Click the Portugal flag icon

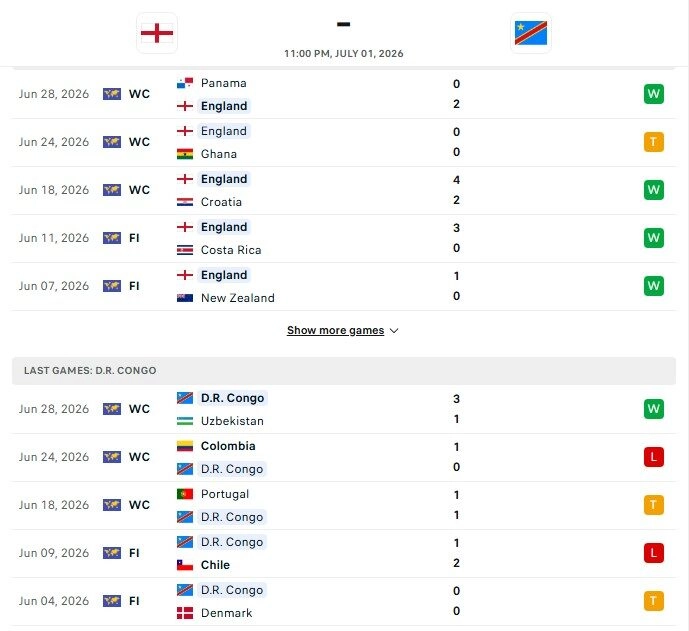[x=185, y=494]
